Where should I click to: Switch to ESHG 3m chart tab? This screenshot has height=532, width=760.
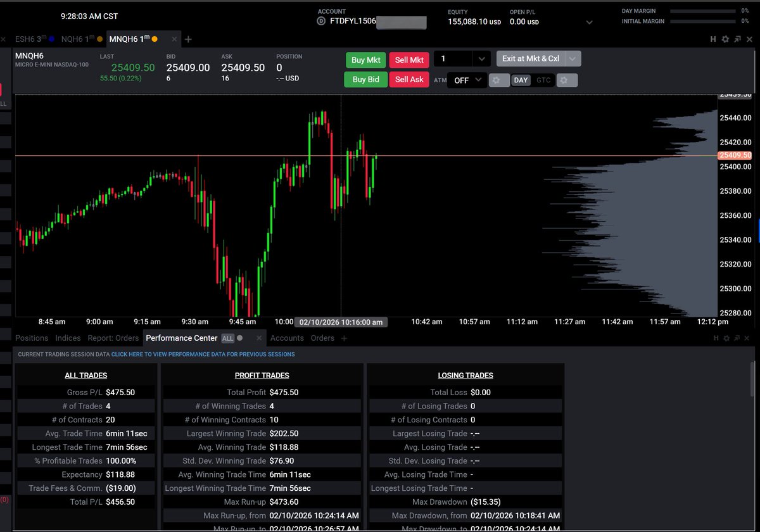[34, 39]
